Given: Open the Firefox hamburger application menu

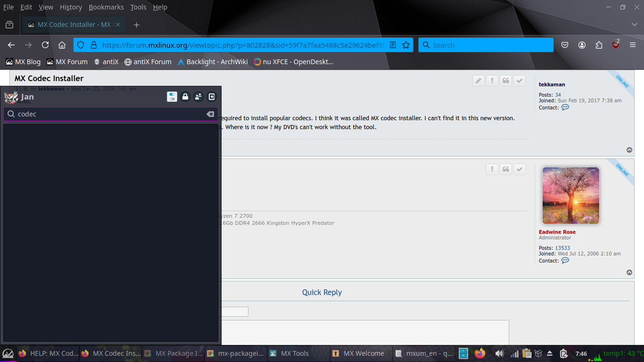Looking at the screenshot, I should (x=632, y=45).
